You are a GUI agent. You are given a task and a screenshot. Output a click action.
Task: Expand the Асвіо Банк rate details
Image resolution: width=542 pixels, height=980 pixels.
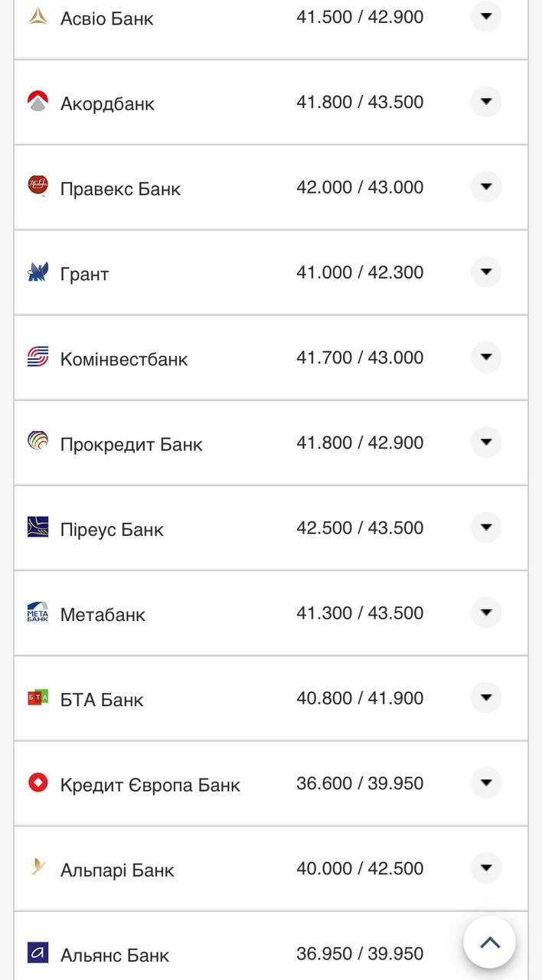point(485,16)
